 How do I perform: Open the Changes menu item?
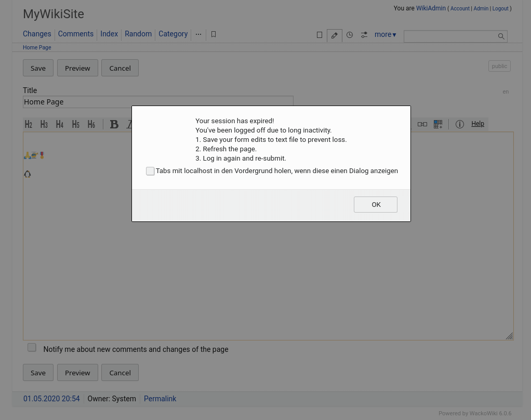click(x=37, y=34)
